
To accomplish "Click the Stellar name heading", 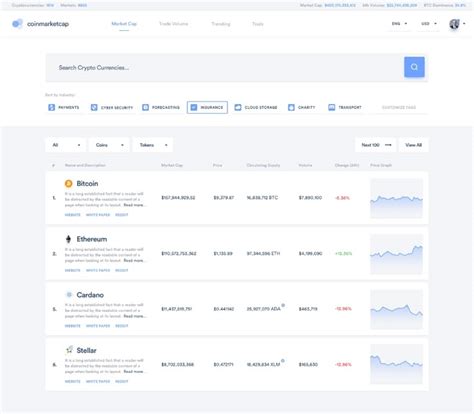I will coord(86,350).
